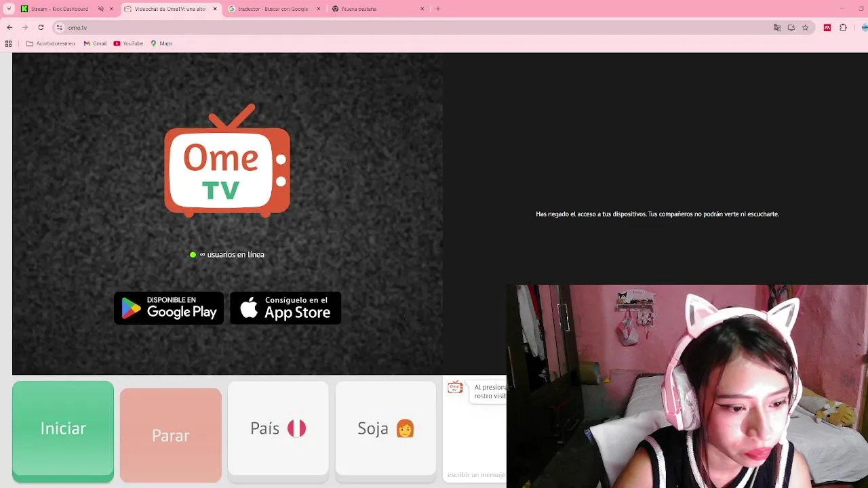Screen dimensions: 868x488
Task: Click the Google Play download badge
Action: 169,308
